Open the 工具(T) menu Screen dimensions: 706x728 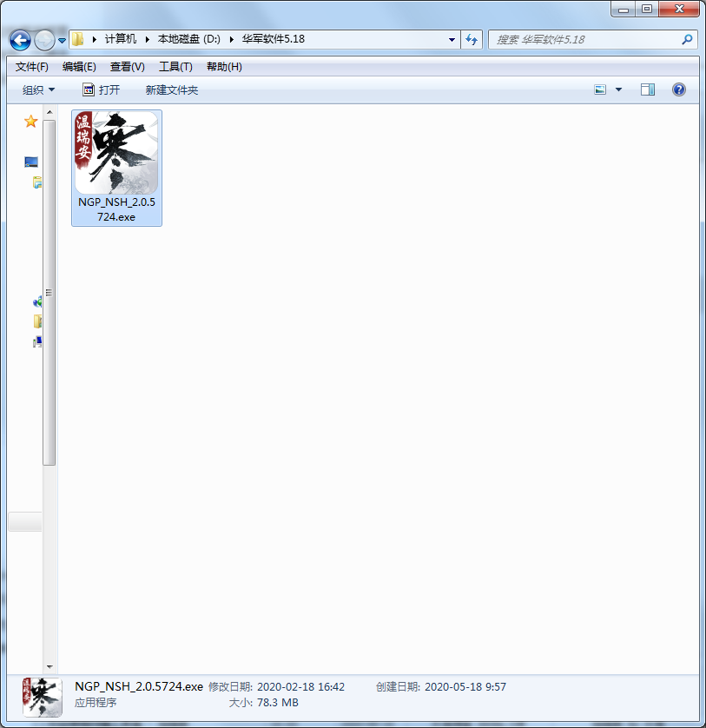click(175, 67)
